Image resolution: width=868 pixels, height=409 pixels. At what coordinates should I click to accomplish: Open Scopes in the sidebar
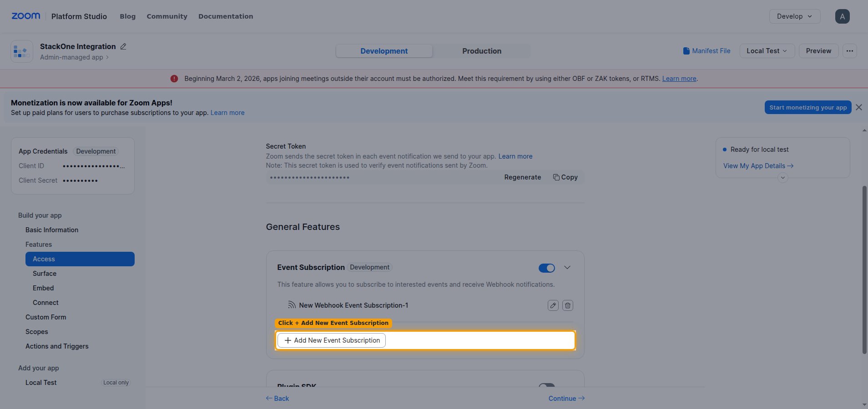coord(37,332)
